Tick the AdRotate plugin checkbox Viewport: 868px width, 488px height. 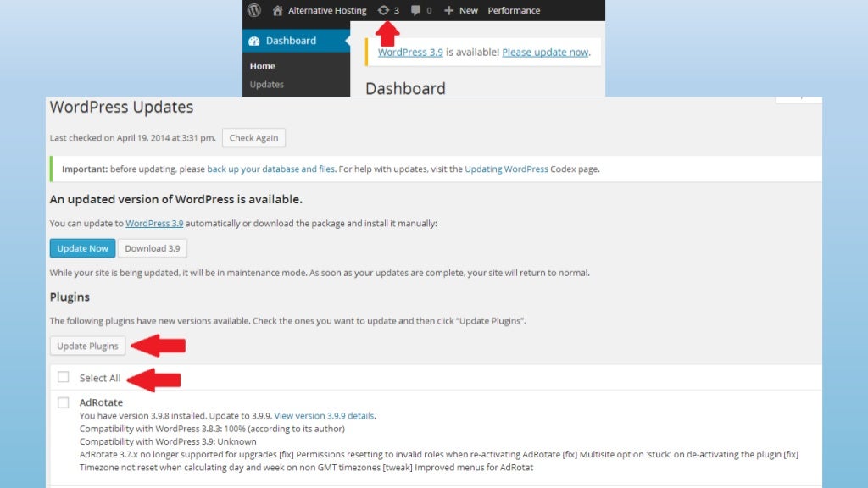tap(64, 402)
